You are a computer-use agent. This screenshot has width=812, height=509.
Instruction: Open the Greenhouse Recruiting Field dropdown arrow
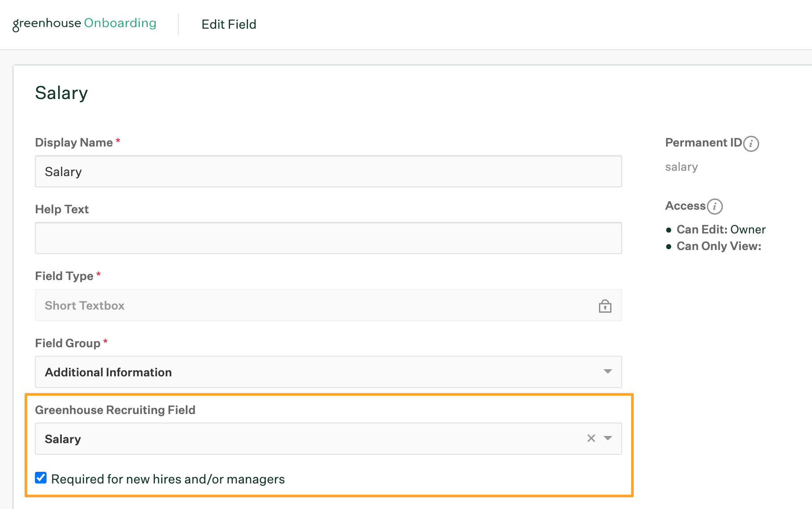607,438
